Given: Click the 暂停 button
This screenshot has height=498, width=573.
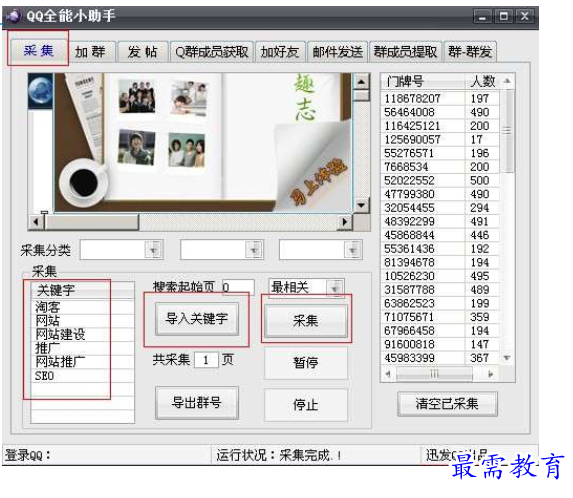Looking at the screenshot, I should [306, 363].
